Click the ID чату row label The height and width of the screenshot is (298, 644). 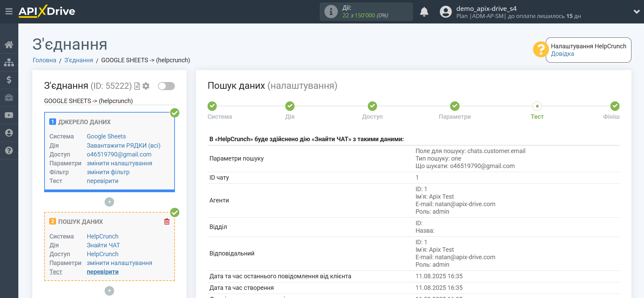[x=219, y=178]
